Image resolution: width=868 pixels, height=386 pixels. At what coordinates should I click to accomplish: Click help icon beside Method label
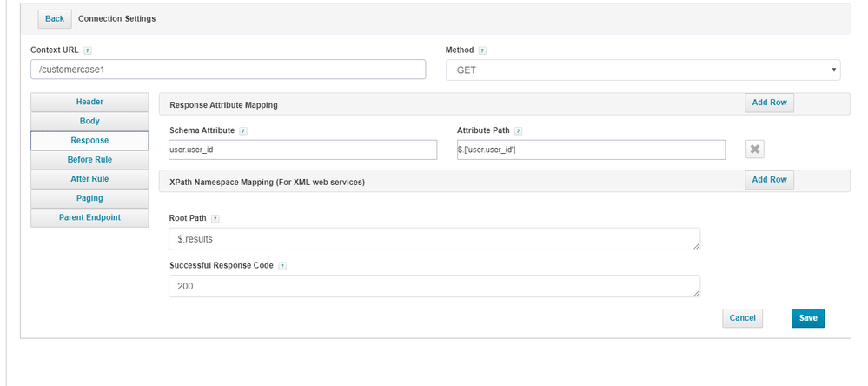coord(482,50)
